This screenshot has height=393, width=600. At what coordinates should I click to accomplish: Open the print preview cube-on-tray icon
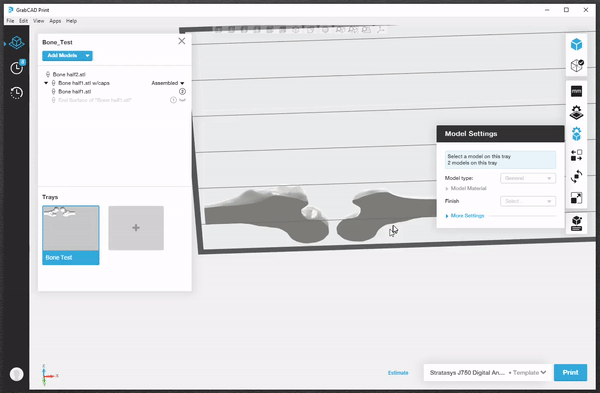click(576, 223)
